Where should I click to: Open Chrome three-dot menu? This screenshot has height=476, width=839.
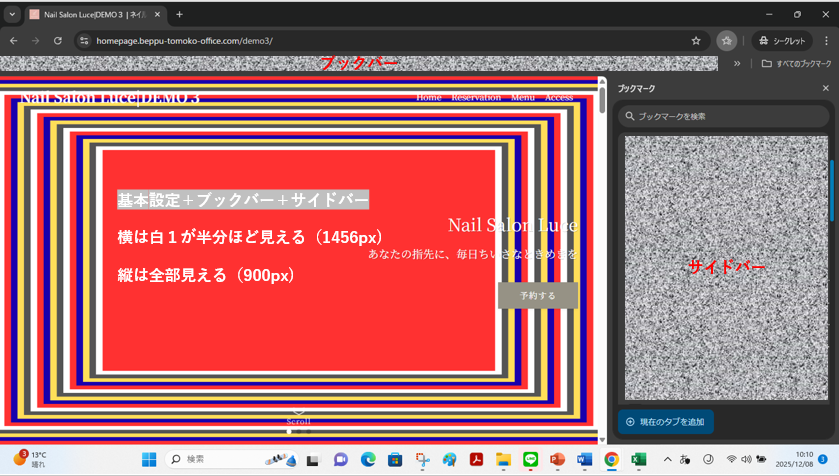826,41
